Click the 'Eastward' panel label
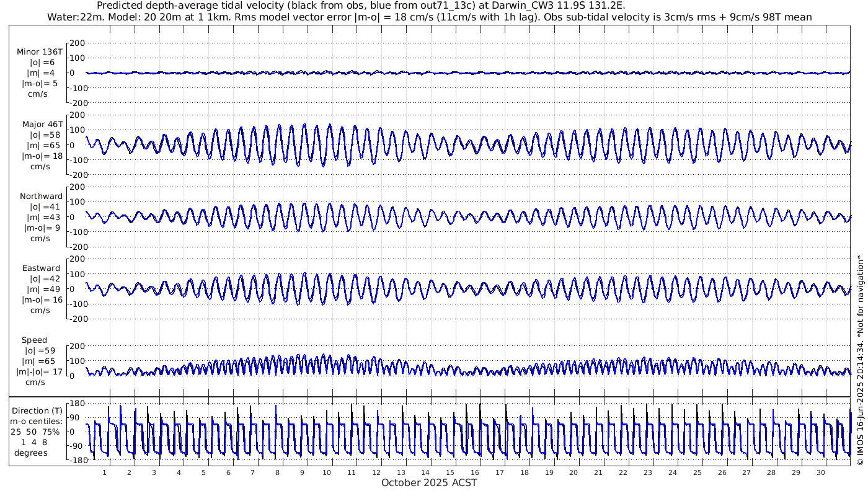The height and width of the screenshot is (496, 868). click(x=42, y=268)
